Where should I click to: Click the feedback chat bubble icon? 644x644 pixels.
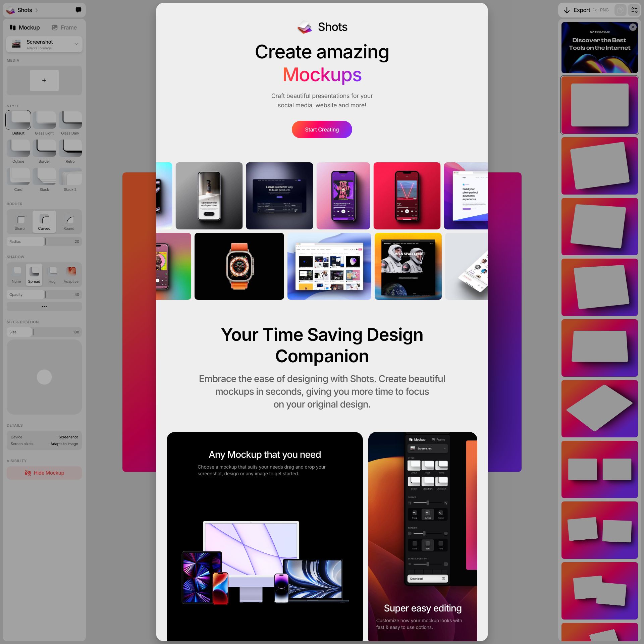point(78,10)
